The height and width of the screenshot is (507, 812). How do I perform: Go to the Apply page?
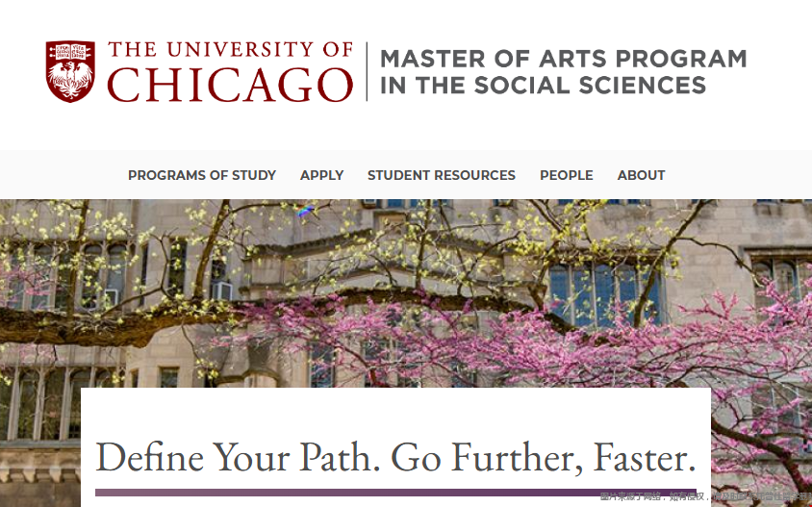pyautogui.click(x=321, y=175)
